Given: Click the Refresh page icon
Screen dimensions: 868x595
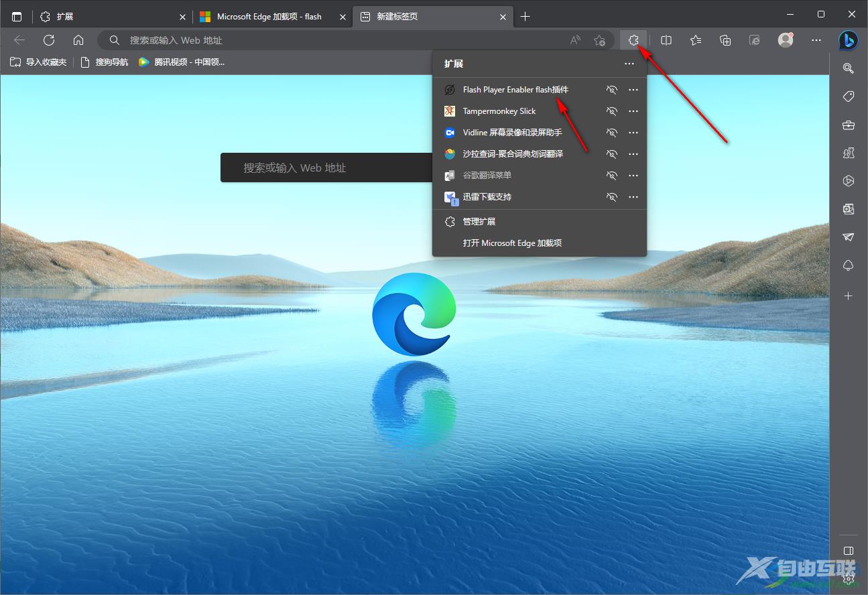Looking at the screenshot, I should click(x=49, y=40).
